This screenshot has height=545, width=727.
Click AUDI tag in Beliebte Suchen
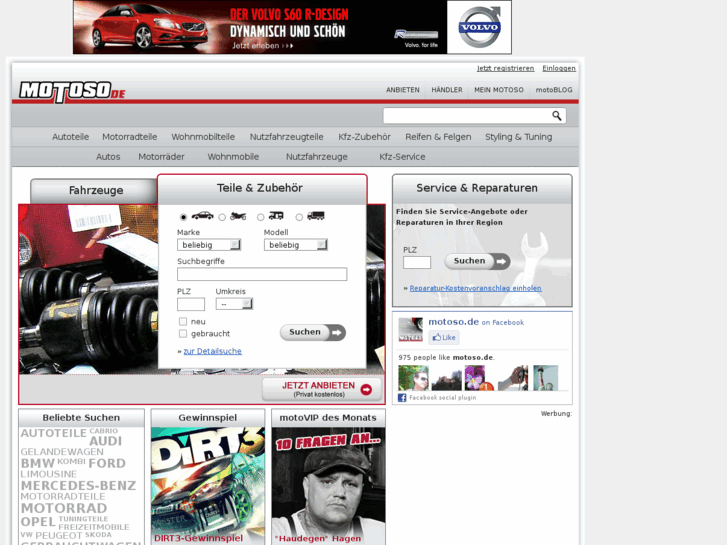click(105, 441)
